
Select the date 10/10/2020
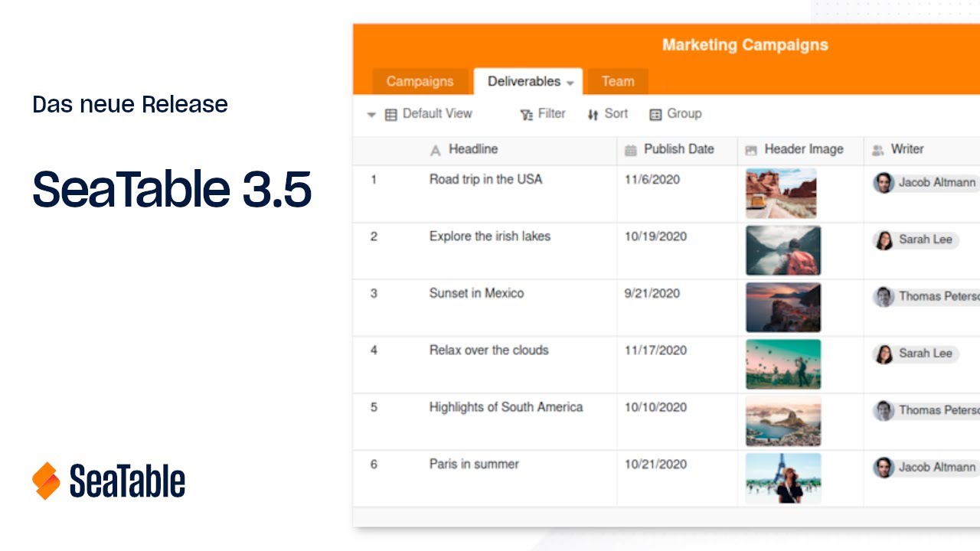tap(655, 407)
